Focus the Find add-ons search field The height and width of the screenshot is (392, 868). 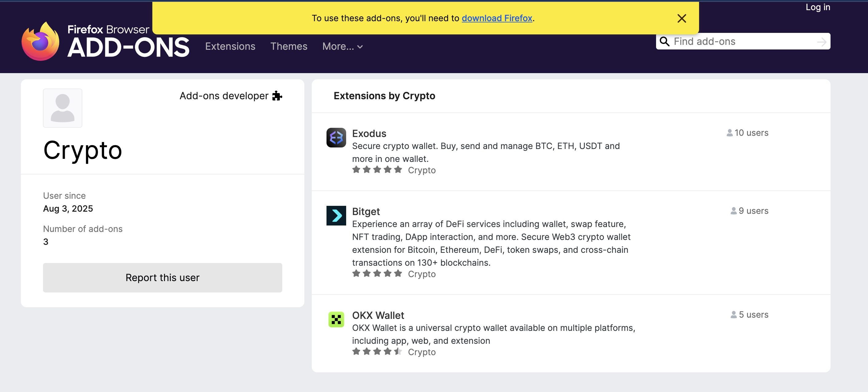[x=741, y=41]
